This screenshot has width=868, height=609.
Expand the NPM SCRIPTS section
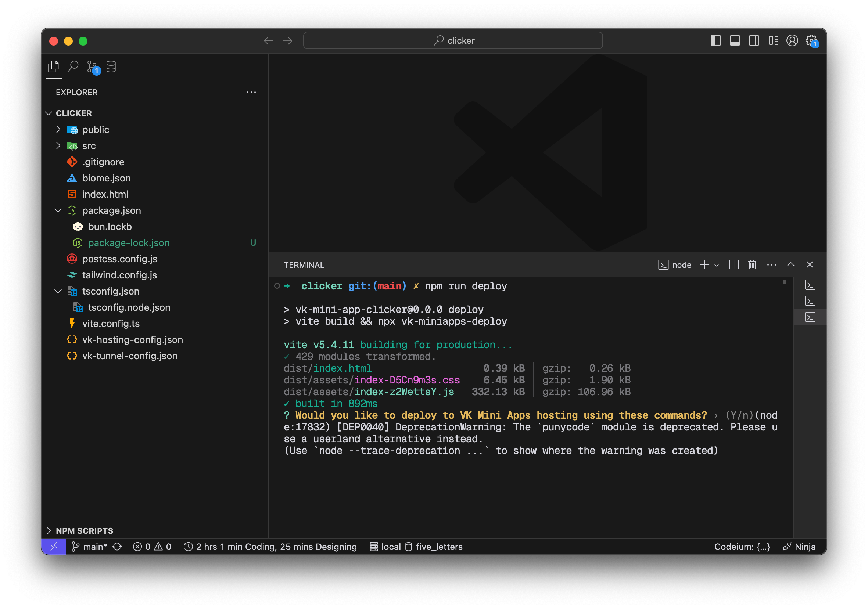[49, 531]
